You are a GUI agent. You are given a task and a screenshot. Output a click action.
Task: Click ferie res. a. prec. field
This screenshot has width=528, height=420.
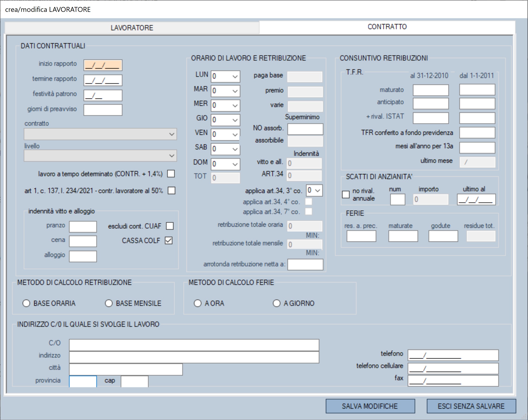[x=361, y=236]
